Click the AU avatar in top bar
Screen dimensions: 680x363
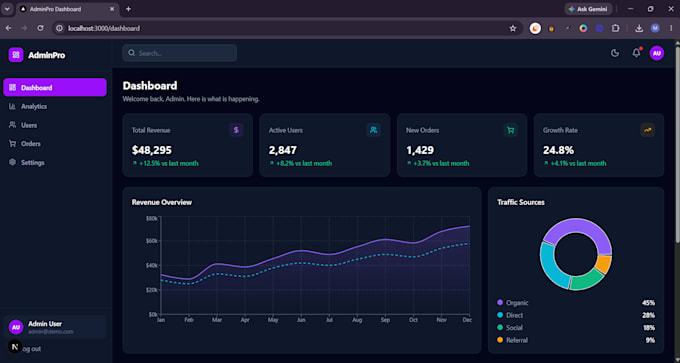pos(657,53)
